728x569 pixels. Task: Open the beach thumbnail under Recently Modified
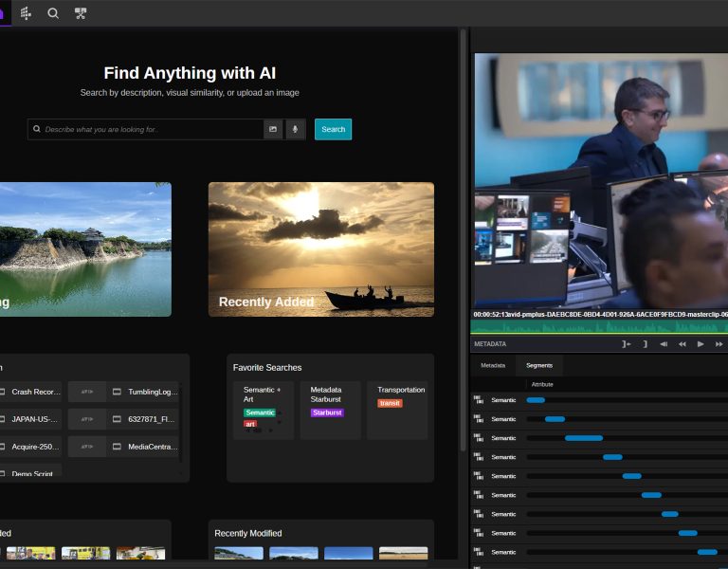[403, 553]
